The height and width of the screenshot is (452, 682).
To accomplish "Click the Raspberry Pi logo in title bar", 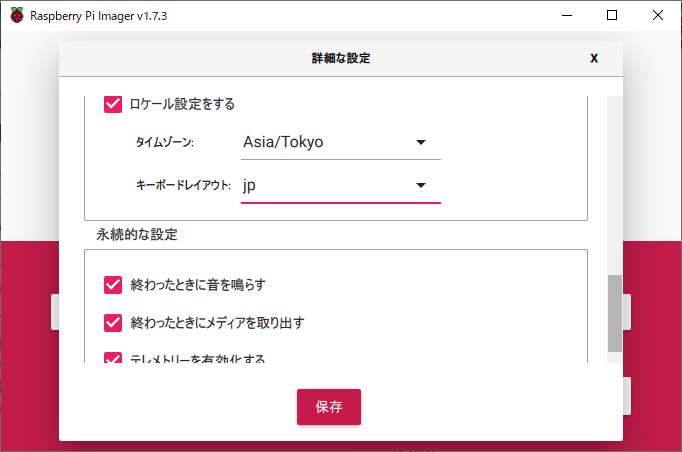I will (x=17, y=15).
